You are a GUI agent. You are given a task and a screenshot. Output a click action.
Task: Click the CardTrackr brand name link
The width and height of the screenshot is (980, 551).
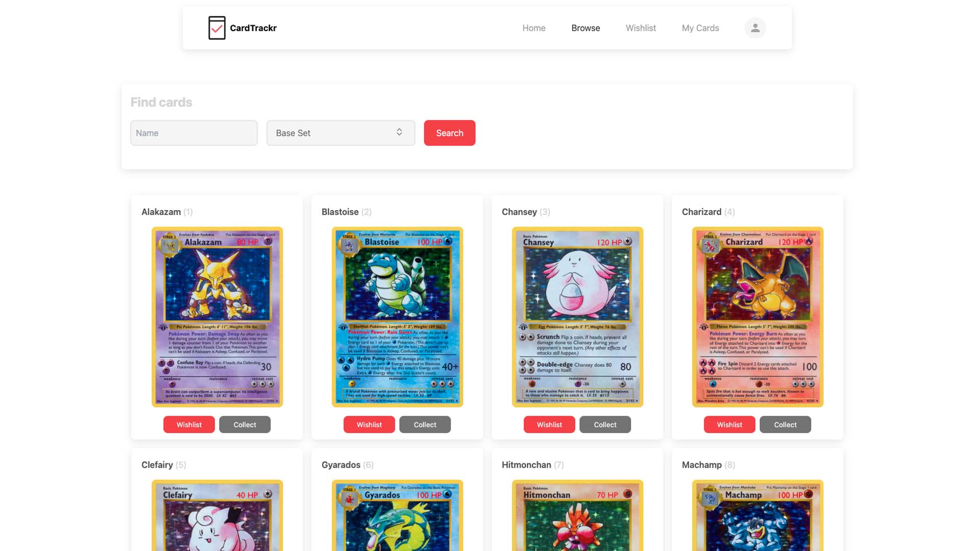coord(253,28)
